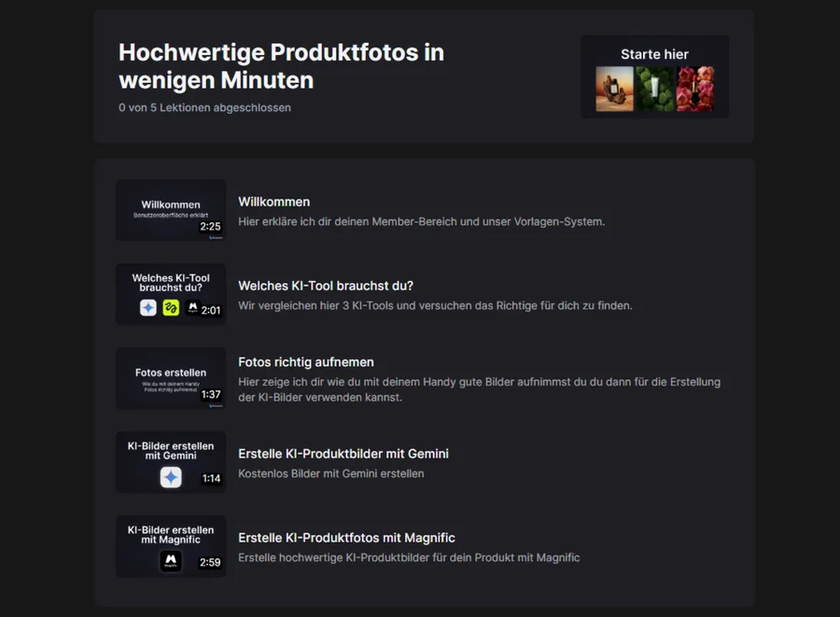This screenshot has height=617, width=840.
Task: Click the red flowers lipstick product photo
Action: pos(694,89)
